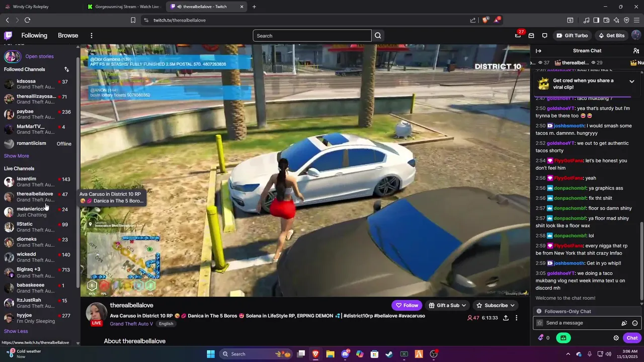The image size is (644, 362).
Task: Click the celebration party popper icon in chat
Action: click(624, 323)
